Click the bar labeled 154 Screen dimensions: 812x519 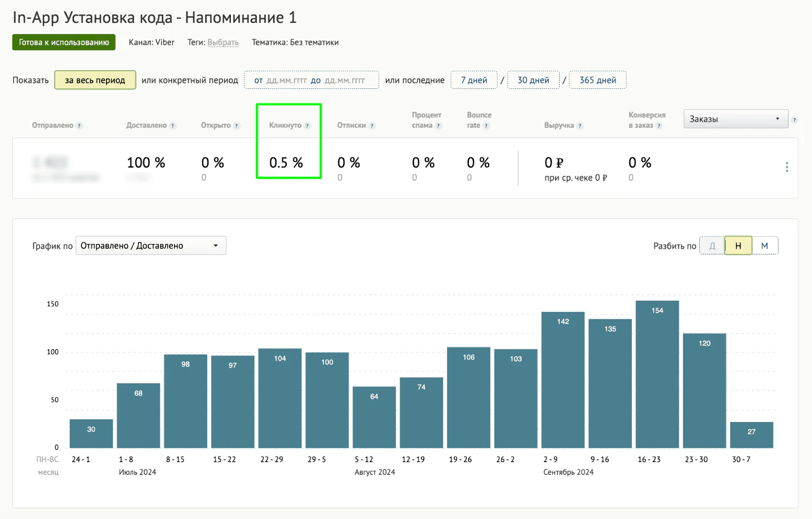(657, 374)
